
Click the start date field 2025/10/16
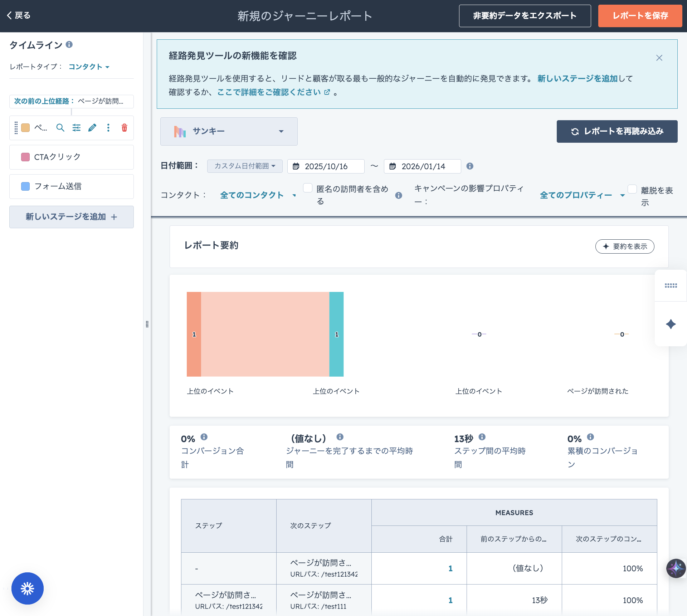click(x=326, y=166)
